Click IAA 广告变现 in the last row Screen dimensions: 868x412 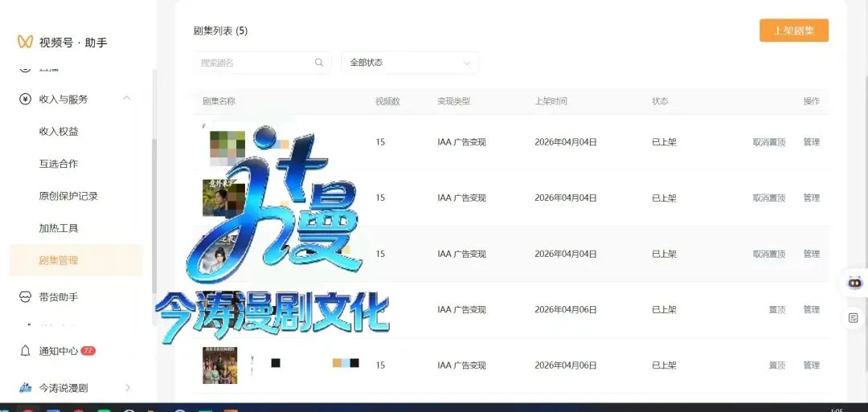(461, 365)
